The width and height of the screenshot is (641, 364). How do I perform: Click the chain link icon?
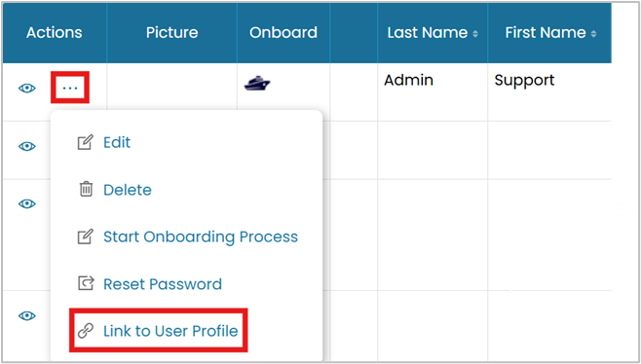click(86, 331)
